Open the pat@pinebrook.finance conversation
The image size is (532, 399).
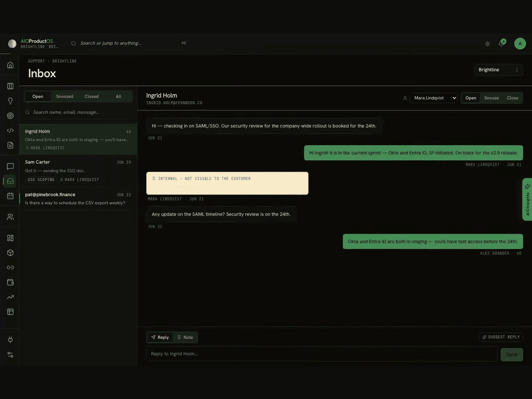click(x=78, y=199)
